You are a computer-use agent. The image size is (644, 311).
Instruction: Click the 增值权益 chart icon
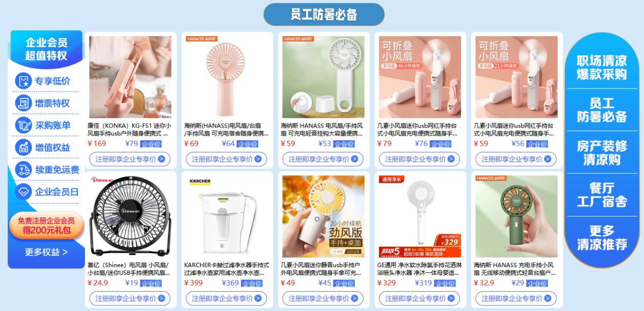(x=23, y=147)
